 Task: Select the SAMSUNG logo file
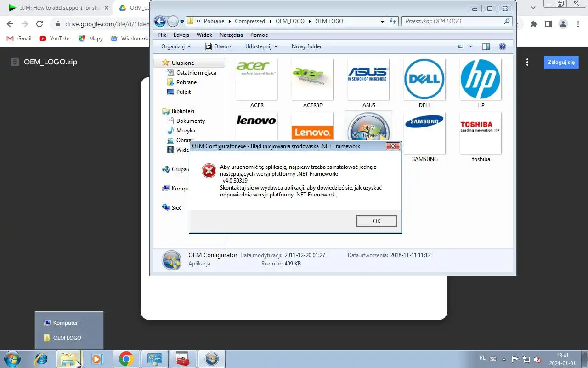425,137
